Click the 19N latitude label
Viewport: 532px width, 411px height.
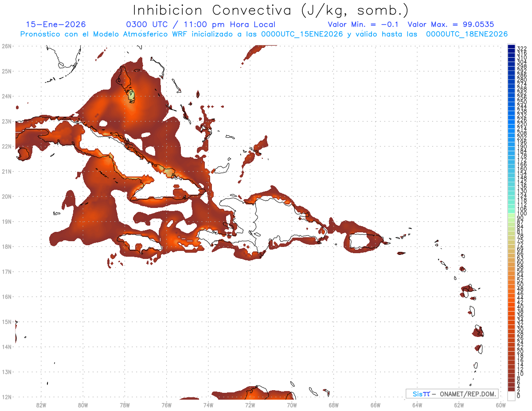[x=6, y=221]
